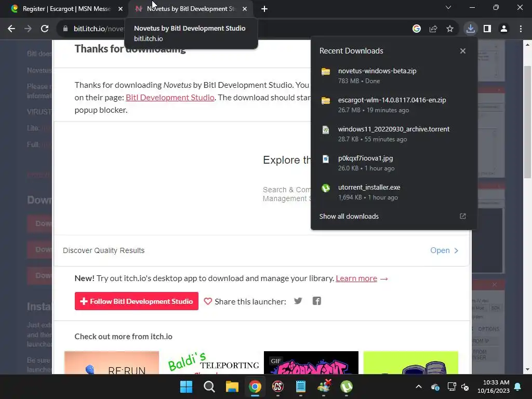The width and height of the screenshot is (532, 399).
Task: Open Chrome profile avatar
Action: pos(504,29)
